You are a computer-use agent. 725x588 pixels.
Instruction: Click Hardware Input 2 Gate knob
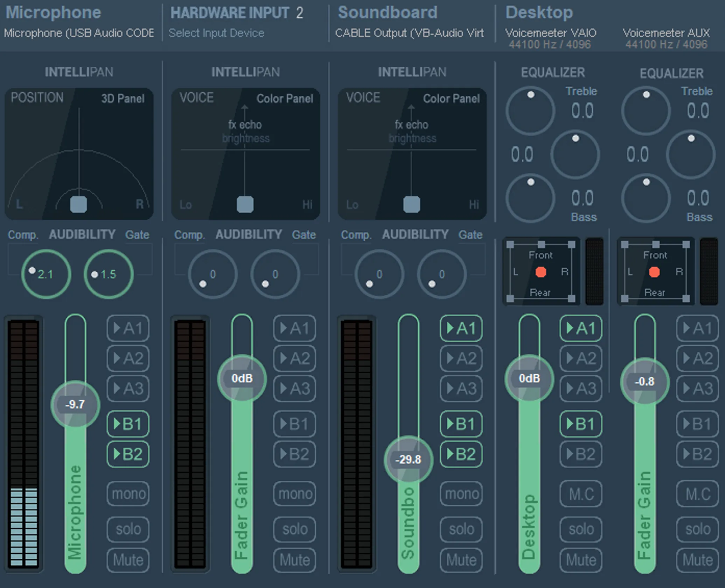pos(275,274)
